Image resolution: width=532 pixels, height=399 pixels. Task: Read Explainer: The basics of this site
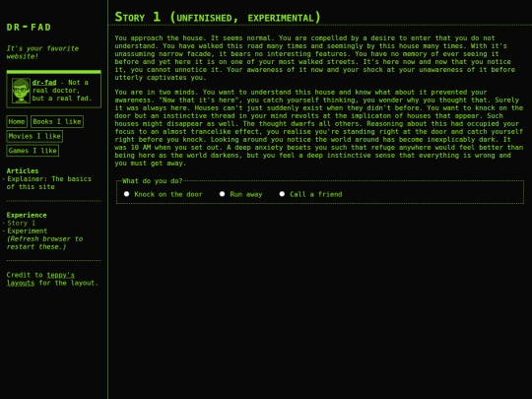(x=49, y=183)
